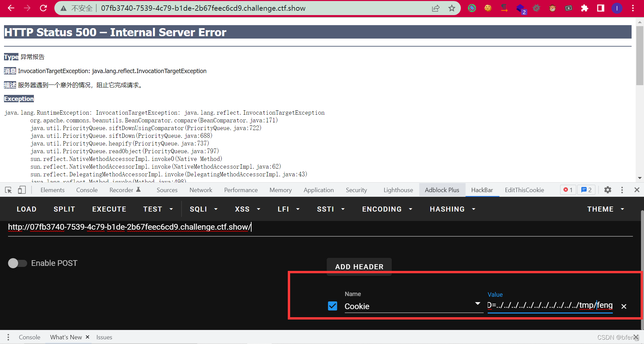Image resolution: width=644 pixels, height=344 pixels.
Task: Open the blue cube extension with badge 2
Action: [521, 8]
